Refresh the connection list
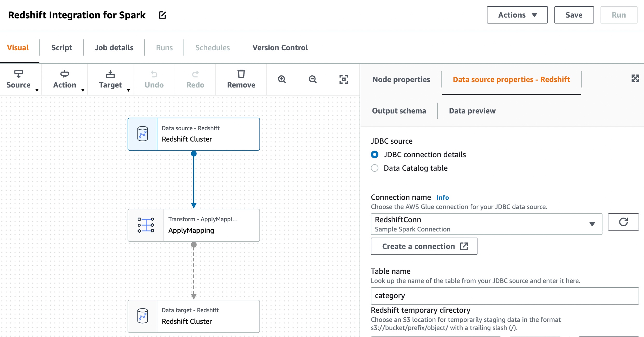This screenshot has height=337, width=644. 623,222
